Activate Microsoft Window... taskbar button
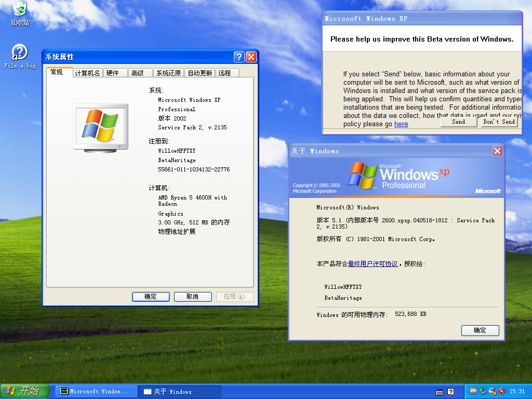This screenshot has height=399, width=532. click(x=96, y=392)
